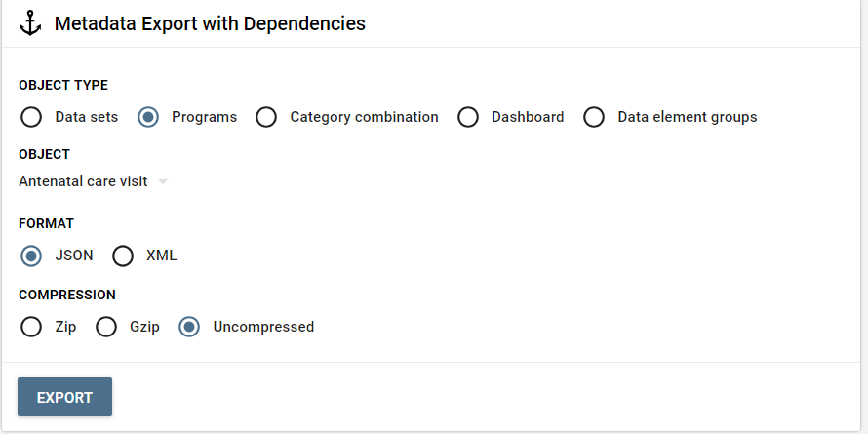Image resolution: width=868 pixels, height=434 pixels.
Task: Click the XML label text
Action: [x=161, y=256]
